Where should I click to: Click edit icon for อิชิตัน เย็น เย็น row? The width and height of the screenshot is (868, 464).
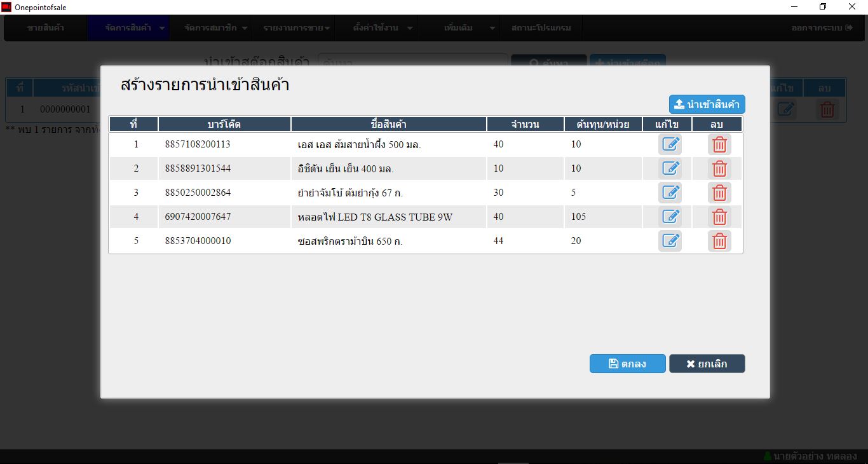[670, 168]
